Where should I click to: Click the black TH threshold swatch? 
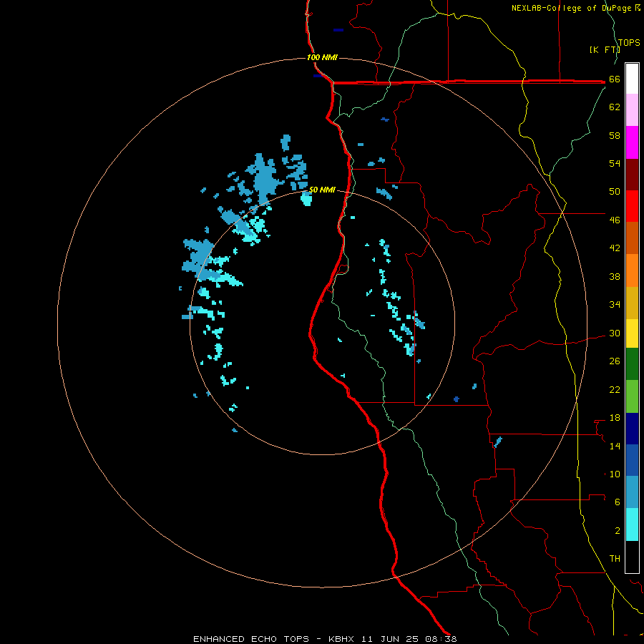click(632, 557)
